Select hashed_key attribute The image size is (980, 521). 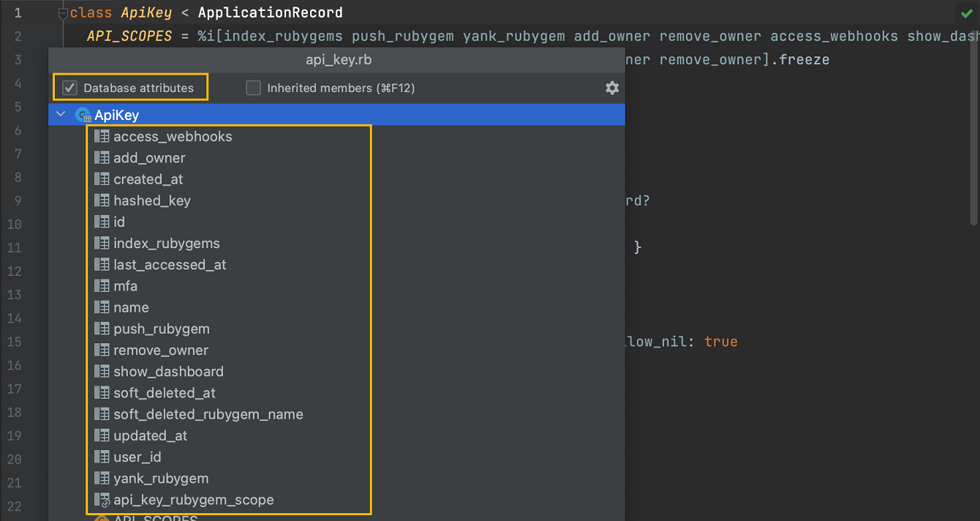click(152, 200)
